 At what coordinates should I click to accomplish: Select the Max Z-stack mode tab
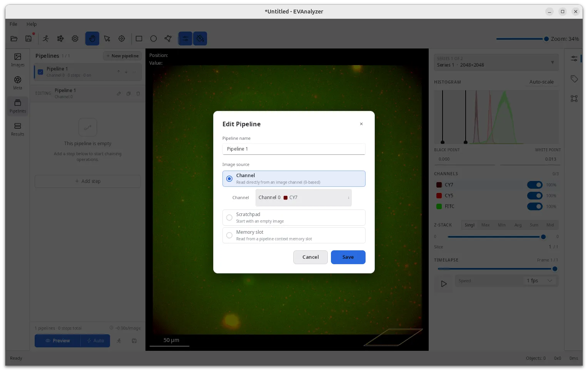[x=486, y=225]
